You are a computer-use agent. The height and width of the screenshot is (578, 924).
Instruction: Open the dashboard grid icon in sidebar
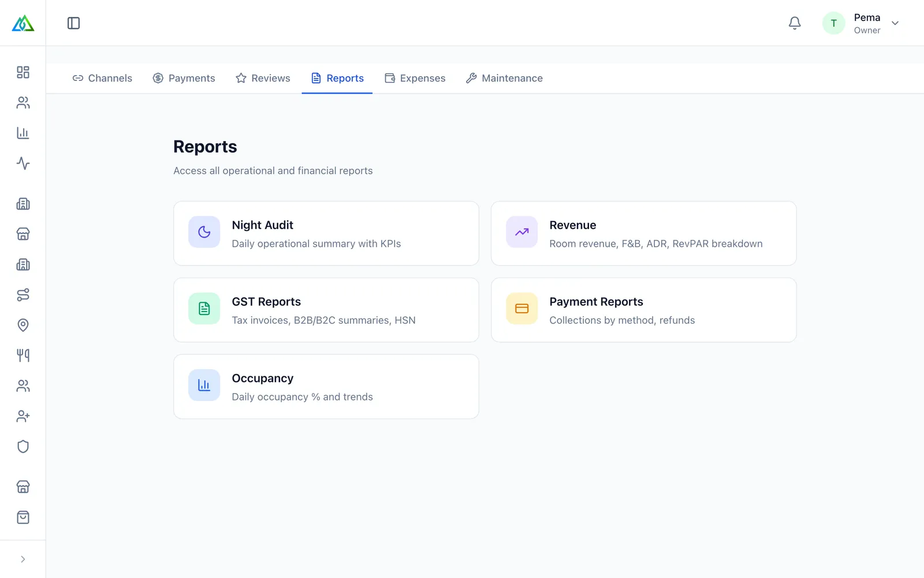coord(23,72)
